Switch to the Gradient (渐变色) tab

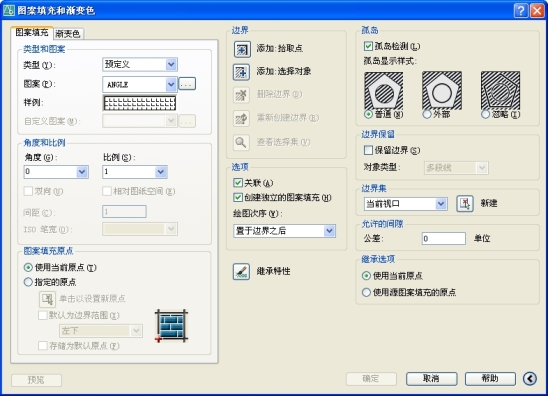[68, 34]
